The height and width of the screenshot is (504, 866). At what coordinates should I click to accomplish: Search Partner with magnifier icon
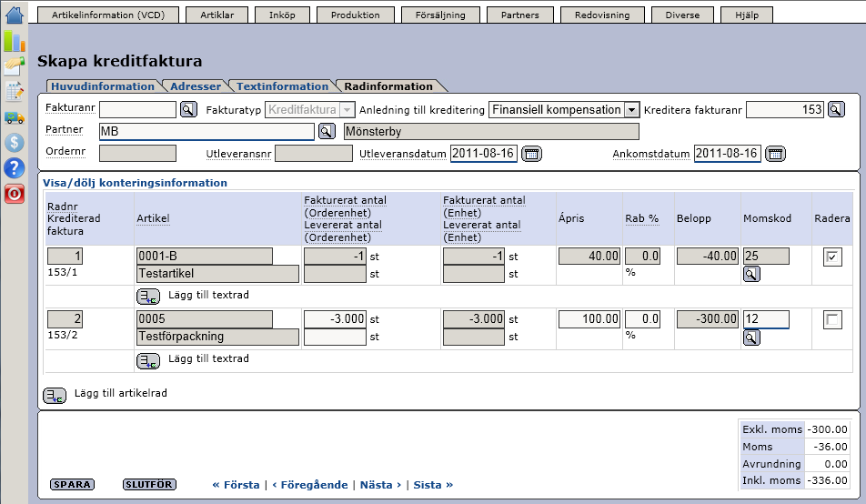pyautogui.click(x=327, y=131)
